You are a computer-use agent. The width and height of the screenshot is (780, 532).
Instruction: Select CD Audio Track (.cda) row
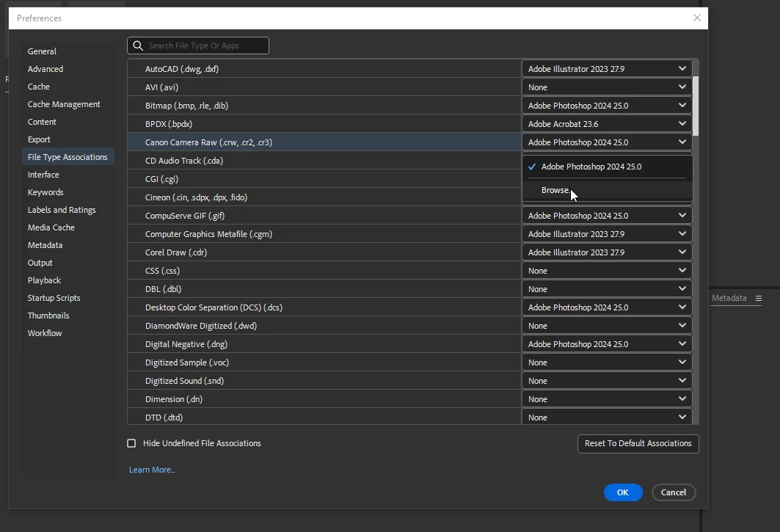[x=324, y=161]
